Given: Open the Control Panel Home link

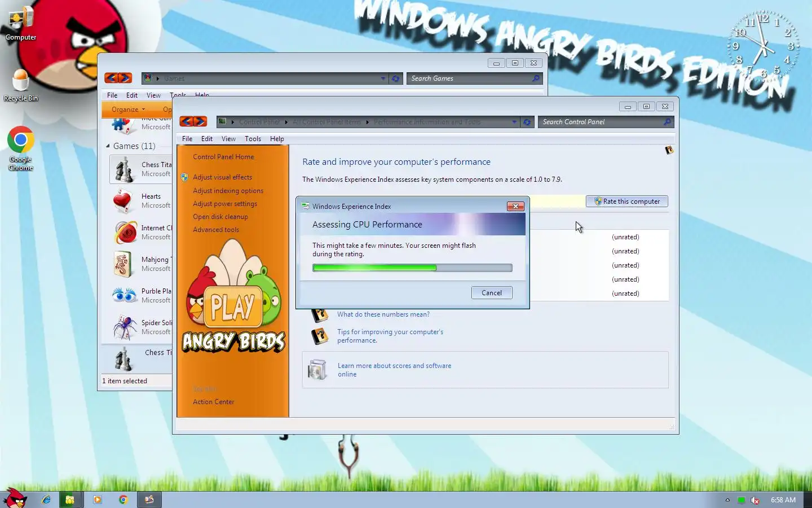Looking at the screenshot, I should [x=223, y=157].
